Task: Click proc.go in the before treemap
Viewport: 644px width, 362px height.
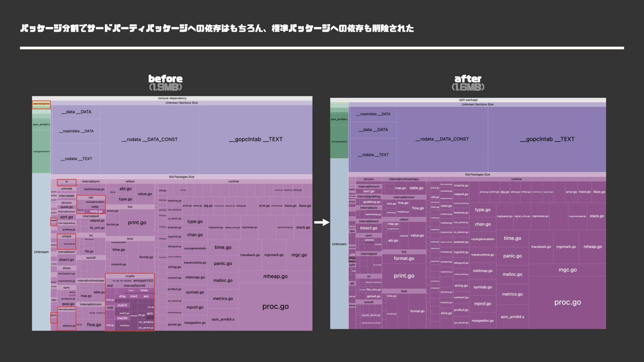Action: [x=275, y=307]
